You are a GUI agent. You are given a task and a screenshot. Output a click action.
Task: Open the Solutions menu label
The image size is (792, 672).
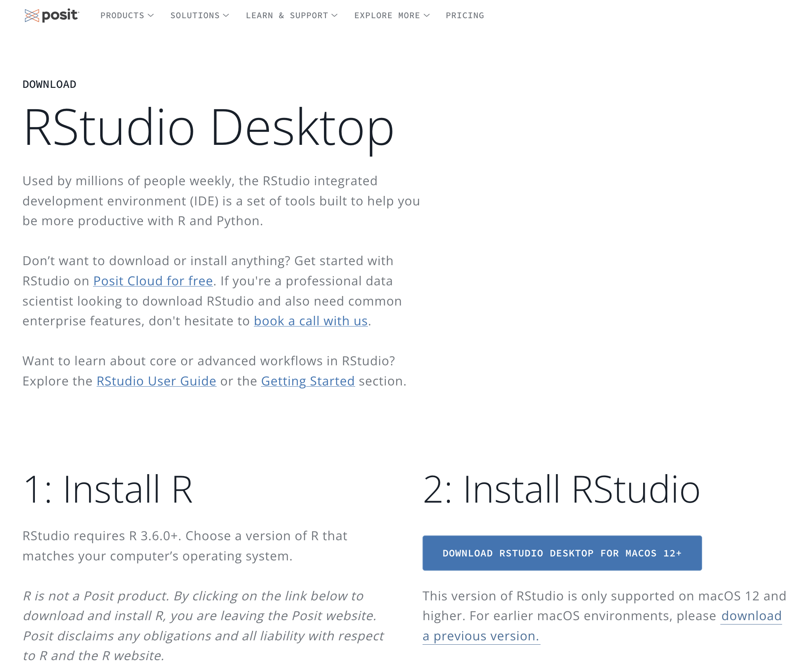click(x=195, y=15)
